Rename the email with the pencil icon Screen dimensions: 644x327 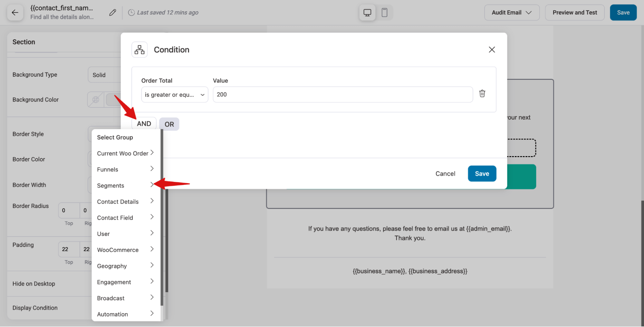pos(112,12)
